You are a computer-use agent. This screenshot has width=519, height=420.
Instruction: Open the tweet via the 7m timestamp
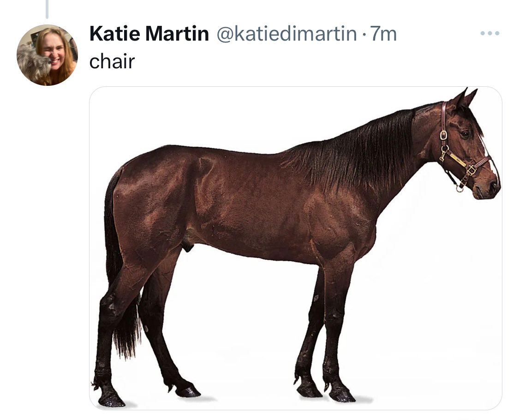tap(383, 33)
